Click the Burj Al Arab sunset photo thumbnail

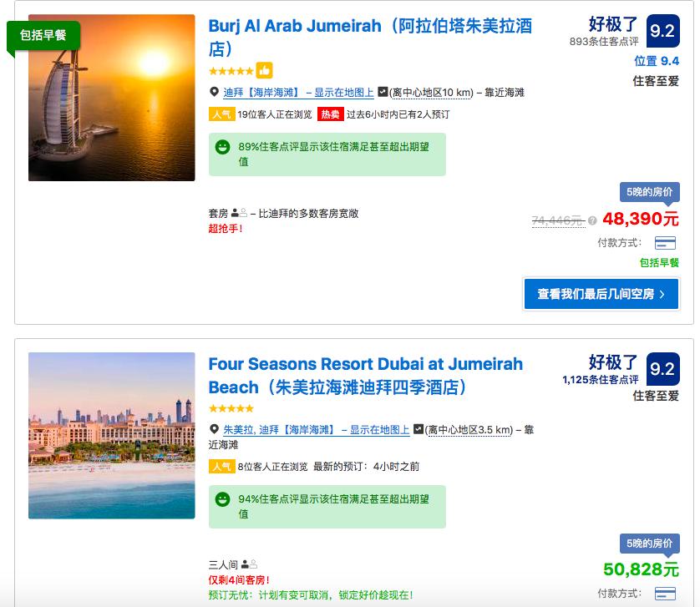click(x=111, y=98)
